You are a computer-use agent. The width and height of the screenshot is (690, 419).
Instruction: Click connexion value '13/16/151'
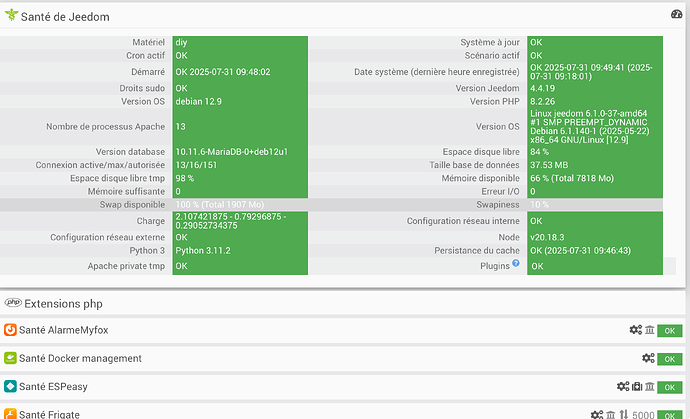point(196,165)
